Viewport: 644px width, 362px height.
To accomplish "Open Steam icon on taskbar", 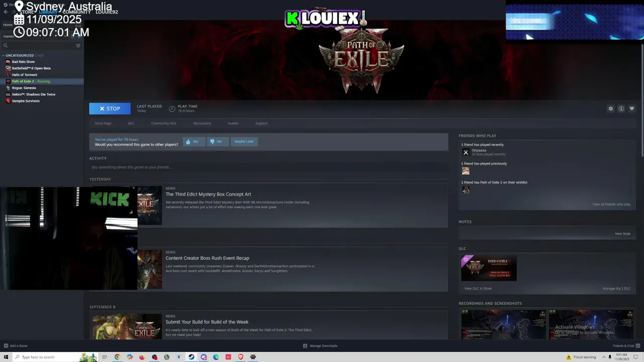I will 191,357.
